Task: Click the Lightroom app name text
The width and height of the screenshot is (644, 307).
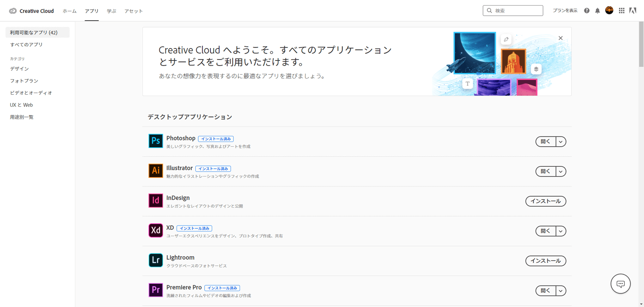Action: coord(180,257)
